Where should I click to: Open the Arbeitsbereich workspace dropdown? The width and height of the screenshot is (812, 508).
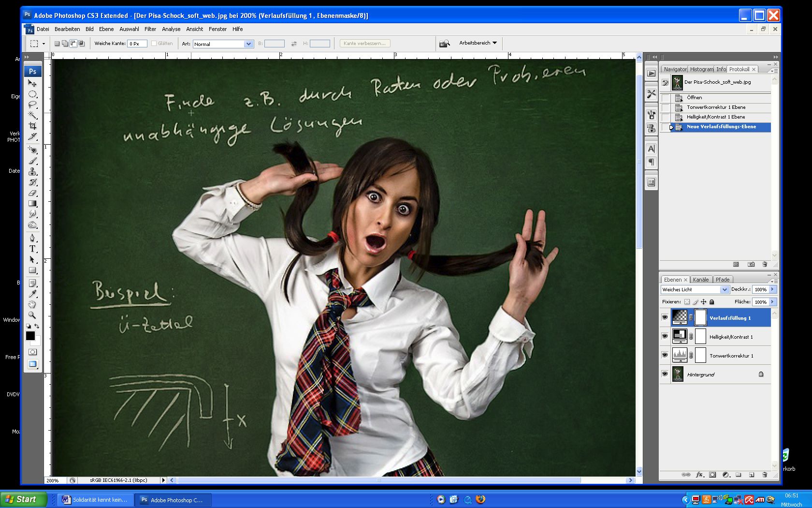point(478,43)
